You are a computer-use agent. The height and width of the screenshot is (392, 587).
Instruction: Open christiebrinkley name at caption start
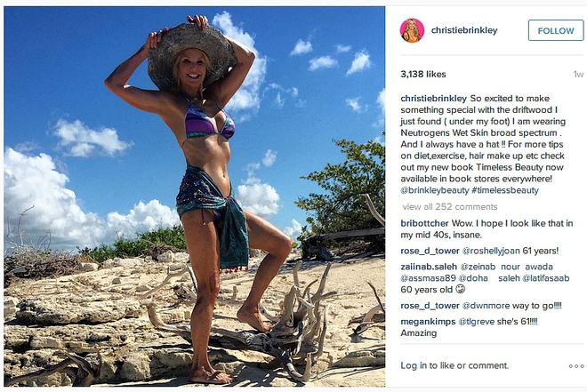coord(433,99)
